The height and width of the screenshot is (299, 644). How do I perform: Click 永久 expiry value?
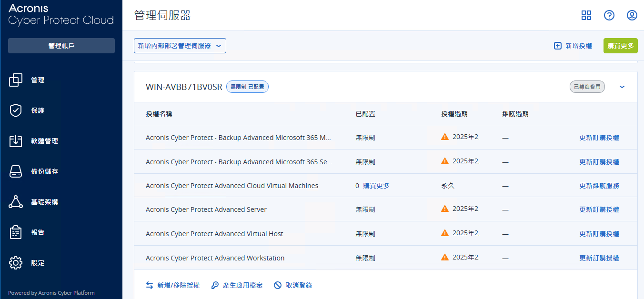(448, 186)
